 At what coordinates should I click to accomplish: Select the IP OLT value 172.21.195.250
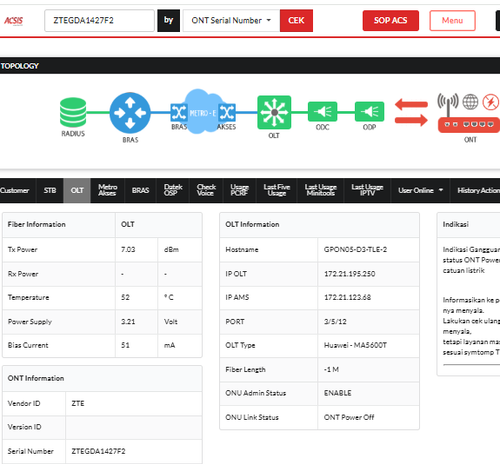point(350,274)
